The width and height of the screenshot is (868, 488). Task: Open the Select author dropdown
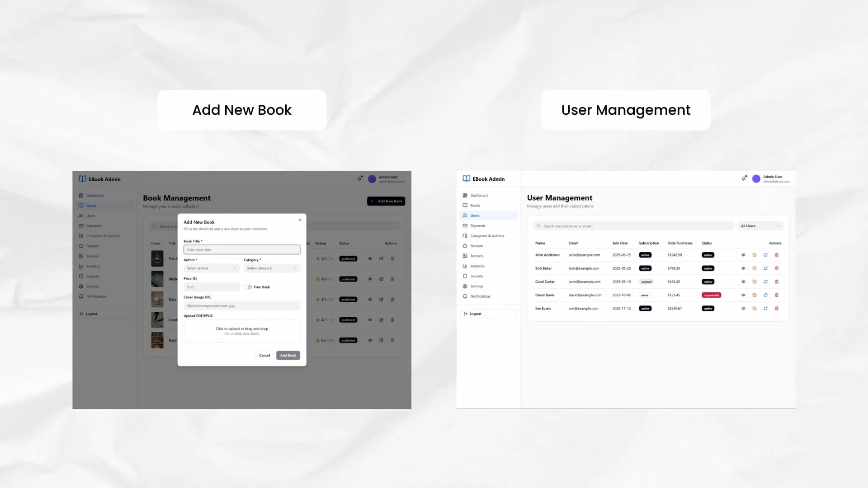click(x=211, y=268)
